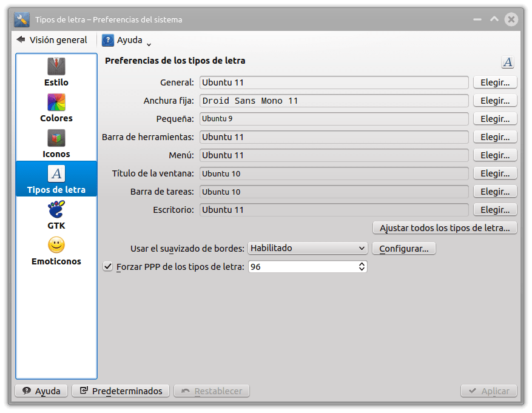Click the Tipos de letra sidebar icon

56,174
